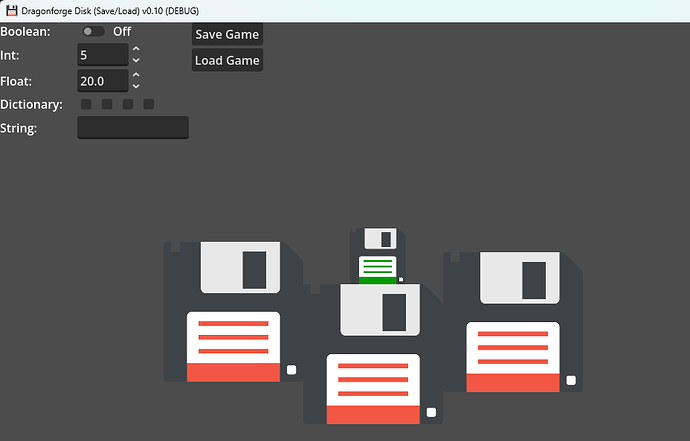
Task: Focus the String text input field
Action: tap(133, 128)
